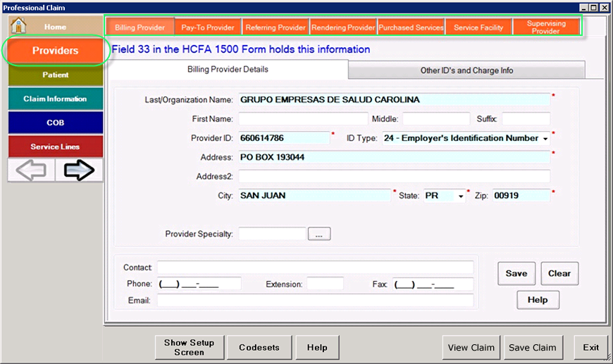Click the left back arrow icon

coord(31,170)
